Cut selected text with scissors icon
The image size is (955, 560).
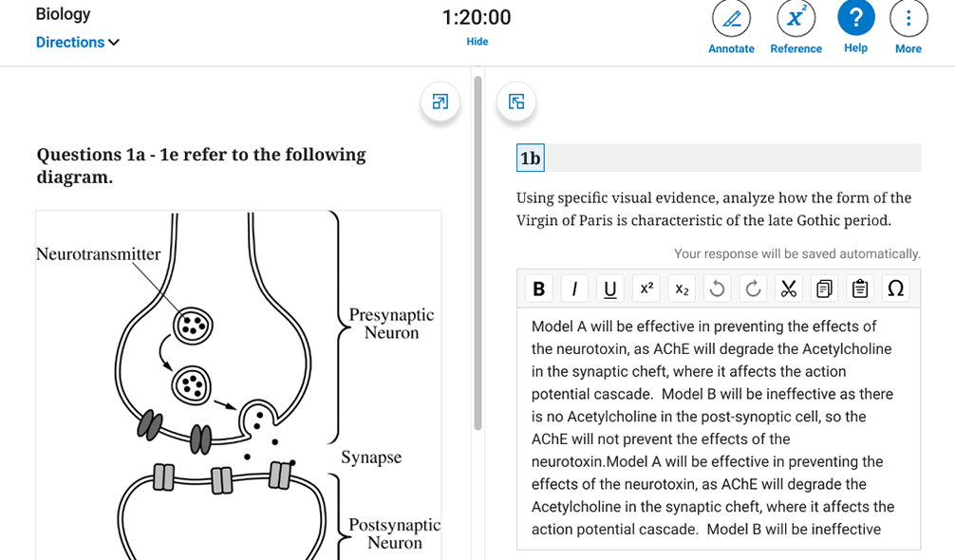pyautogui.click(x=788, y=289)
